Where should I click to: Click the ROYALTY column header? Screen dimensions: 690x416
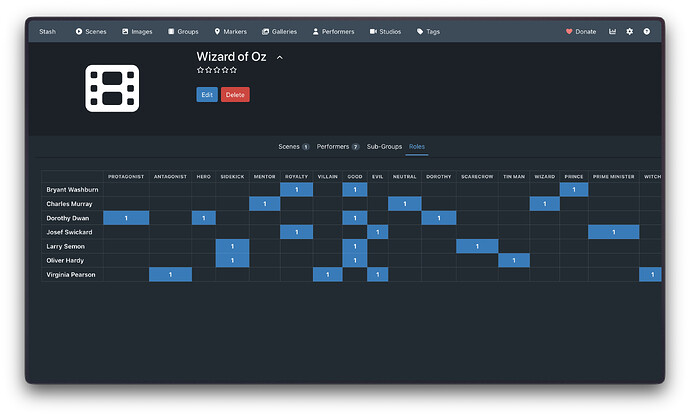point(297,177)
